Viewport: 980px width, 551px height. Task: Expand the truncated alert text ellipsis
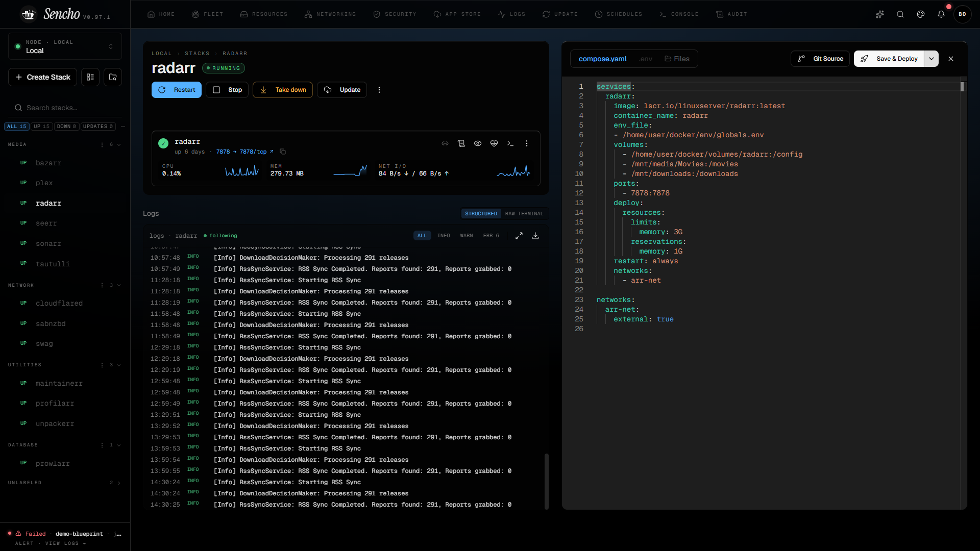[x=118, y=534]
